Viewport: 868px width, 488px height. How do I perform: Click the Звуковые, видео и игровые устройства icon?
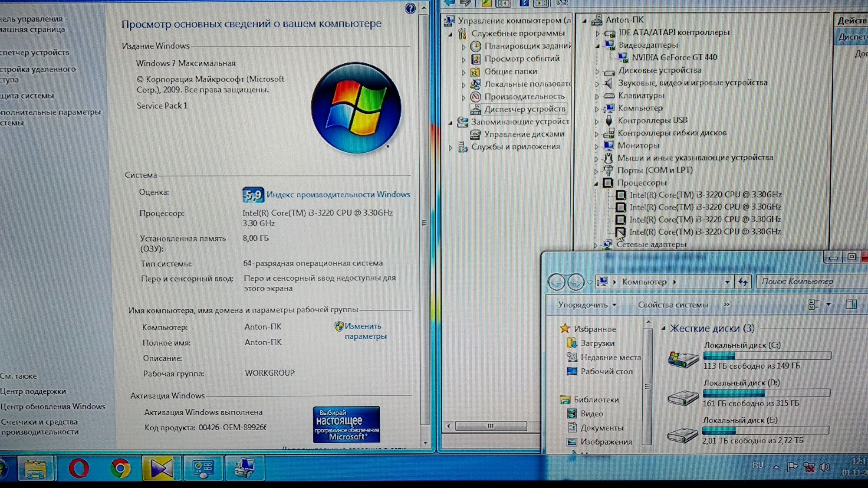(x=609, y=83)
